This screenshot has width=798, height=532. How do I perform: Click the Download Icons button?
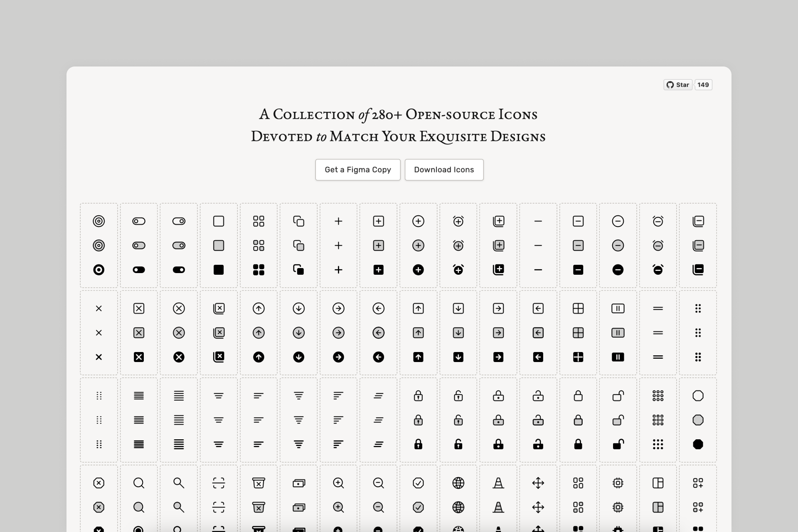[444, 170]
